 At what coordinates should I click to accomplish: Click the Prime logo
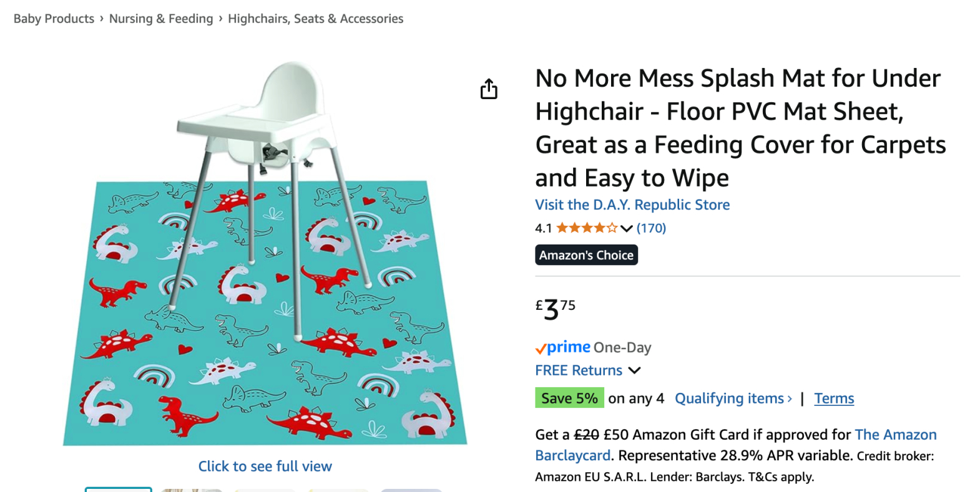coord(563,347)
